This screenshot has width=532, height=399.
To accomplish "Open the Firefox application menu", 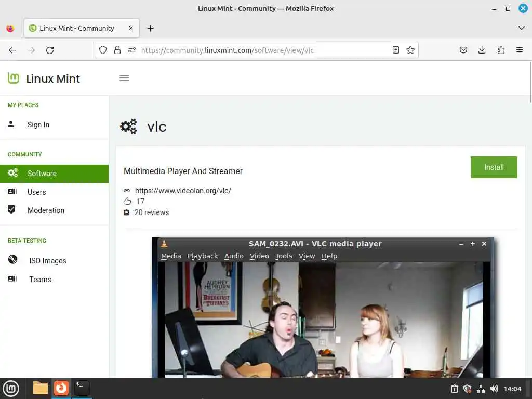I will point(519,50).
